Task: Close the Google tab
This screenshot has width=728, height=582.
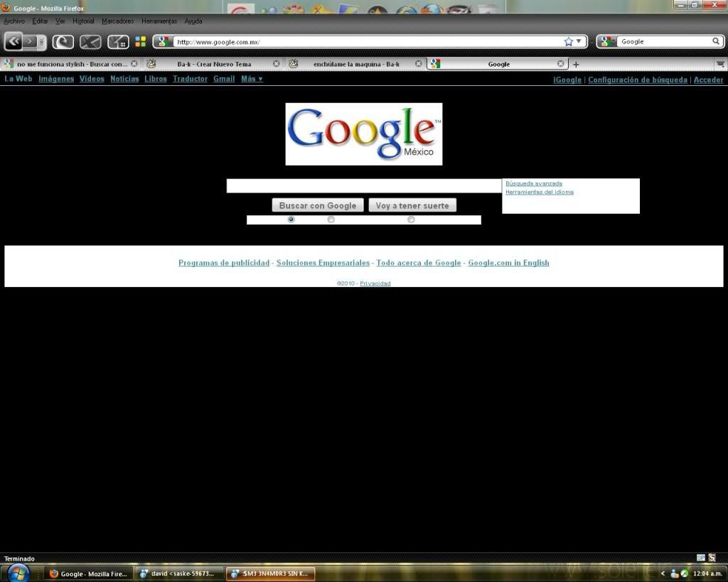Action: [561, 63]
